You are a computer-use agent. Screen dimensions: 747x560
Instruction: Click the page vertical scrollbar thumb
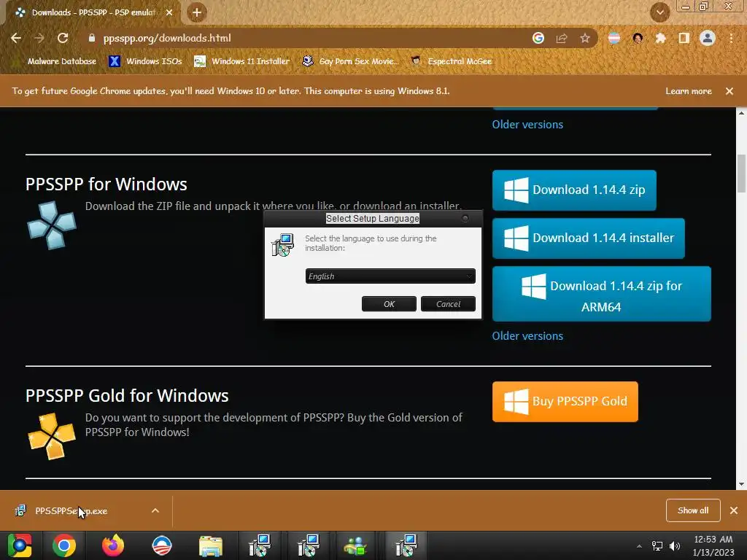point(741,174)
